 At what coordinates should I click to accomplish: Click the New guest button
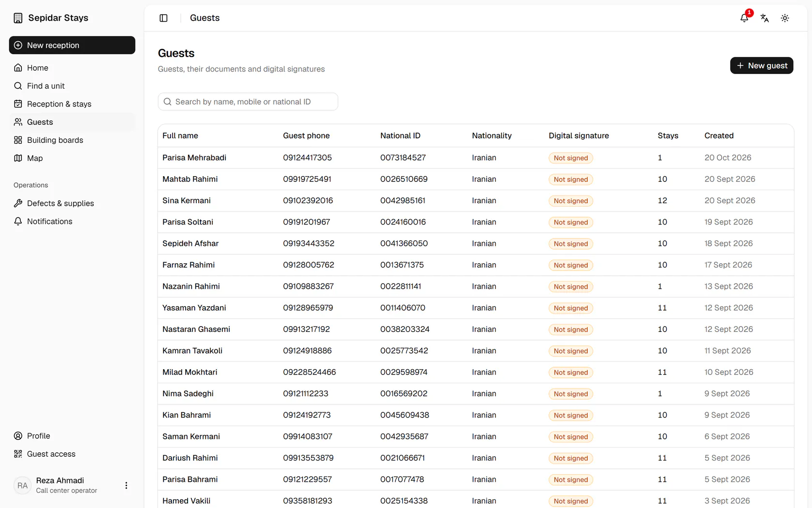click(762, 65)
